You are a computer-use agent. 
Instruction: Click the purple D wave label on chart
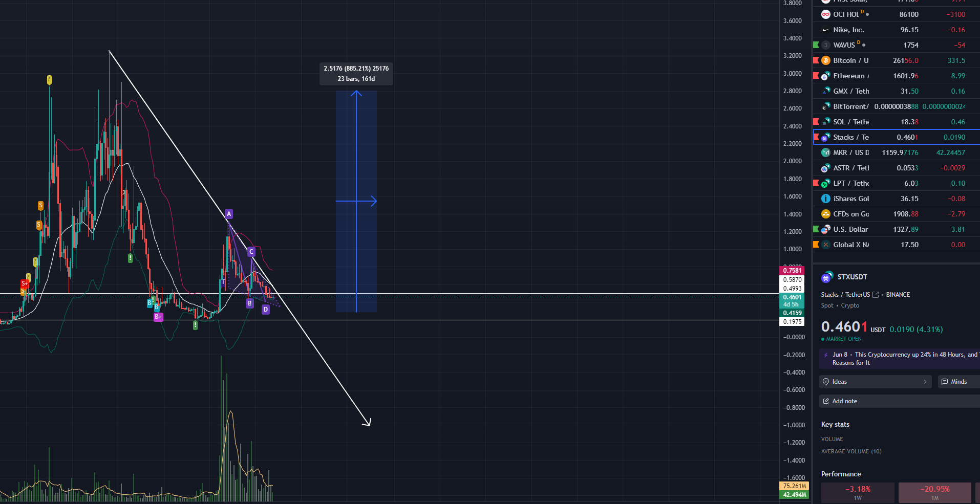tap(265, 309)
